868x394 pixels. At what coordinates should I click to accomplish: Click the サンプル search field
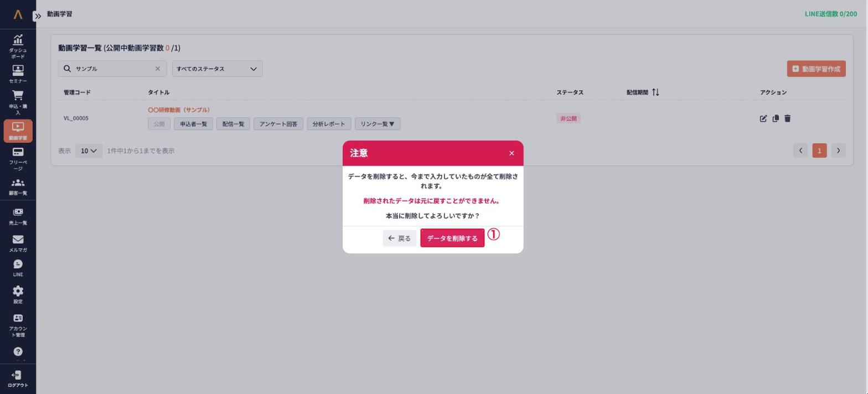point(112,69)
